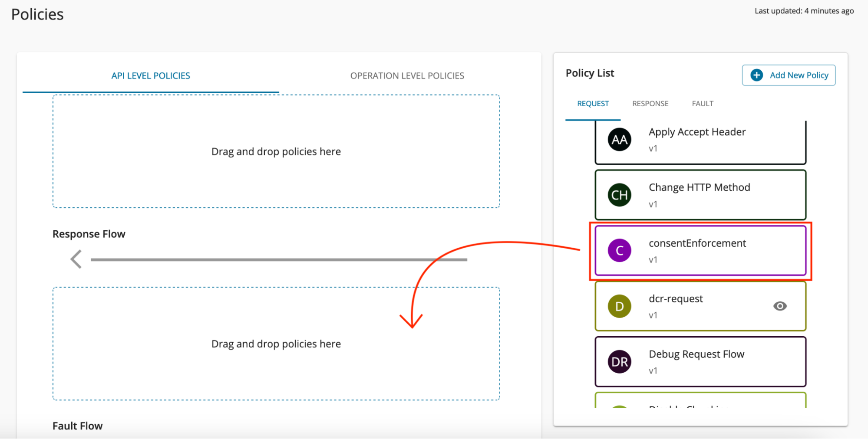The width and height of the screenshot is (868, 439).
Task: Click the Response Flow heading
Action: point(89,234)
